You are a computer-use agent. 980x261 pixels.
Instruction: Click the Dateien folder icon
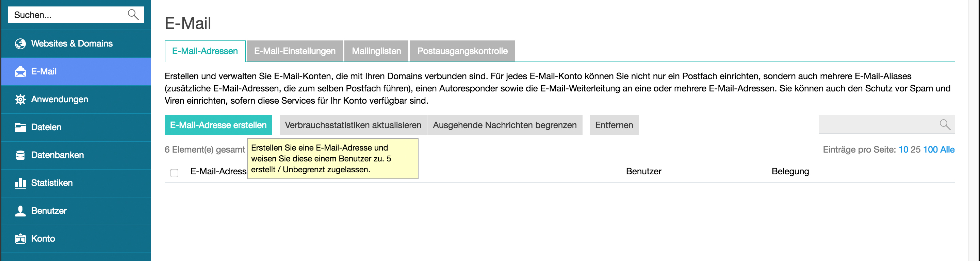[20, 127]
